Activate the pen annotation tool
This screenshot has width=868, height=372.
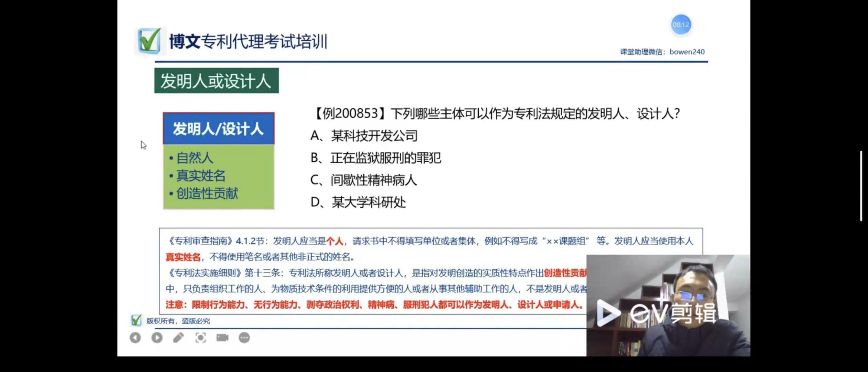(178, 338)
